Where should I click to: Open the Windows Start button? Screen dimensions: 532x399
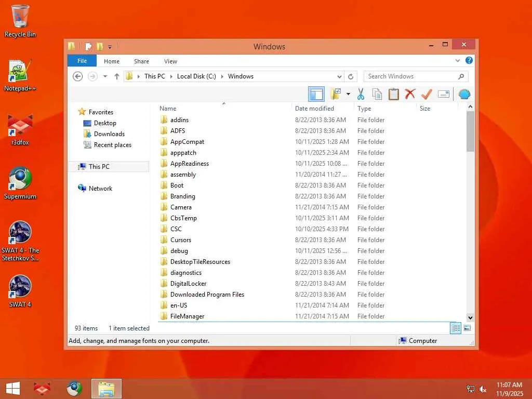[13, 389]
